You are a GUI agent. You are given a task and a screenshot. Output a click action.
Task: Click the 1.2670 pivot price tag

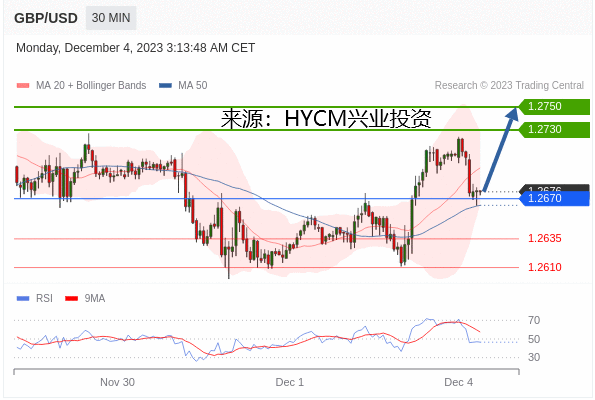[x=554, y=198]
